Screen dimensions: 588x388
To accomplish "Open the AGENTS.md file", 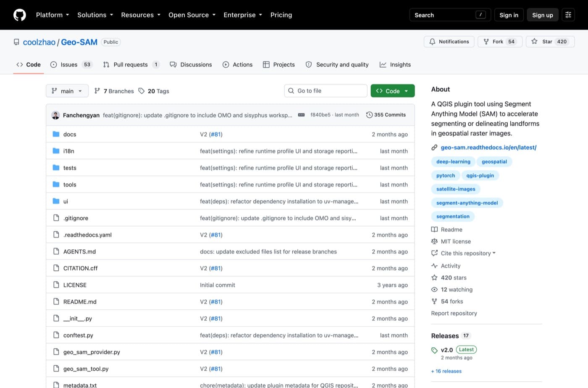I will click(x=79, y=251).
